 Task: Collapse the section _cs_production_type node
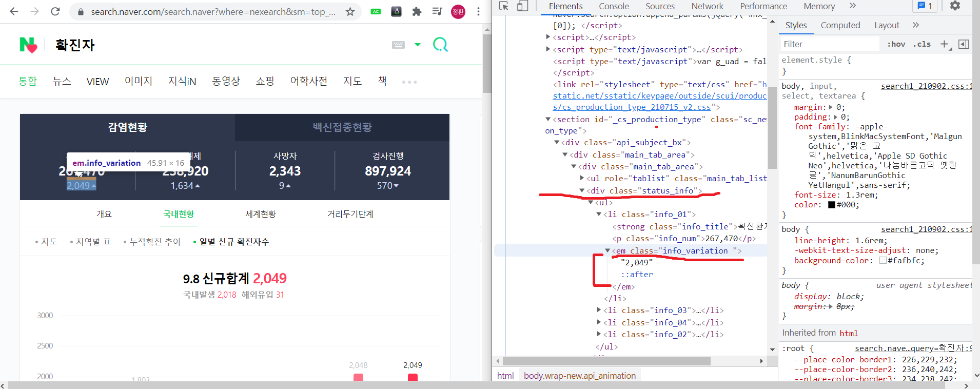click(548, 119)
